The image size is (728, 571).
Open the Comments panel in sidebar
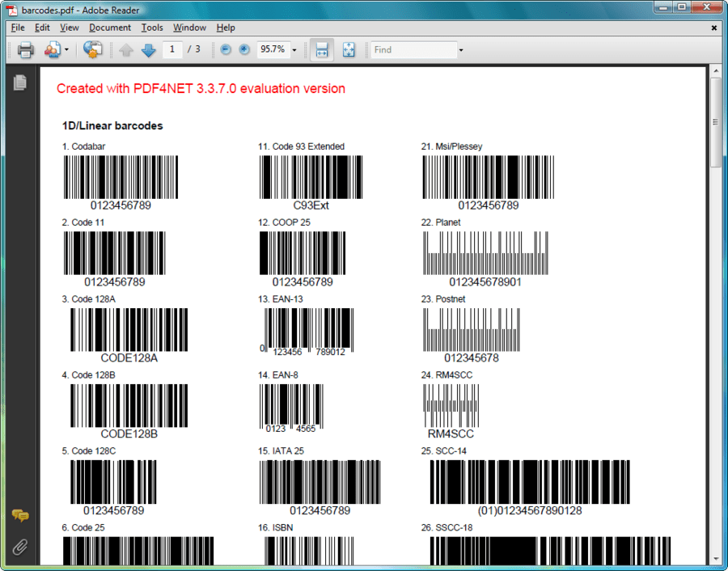click(20, 515)
